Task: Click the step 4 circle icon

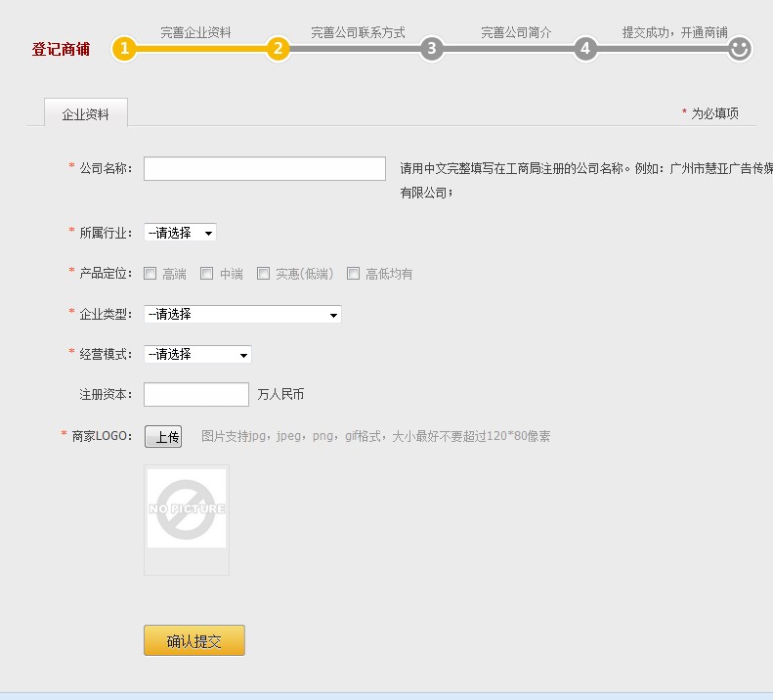Action: [x=585, y=48]
